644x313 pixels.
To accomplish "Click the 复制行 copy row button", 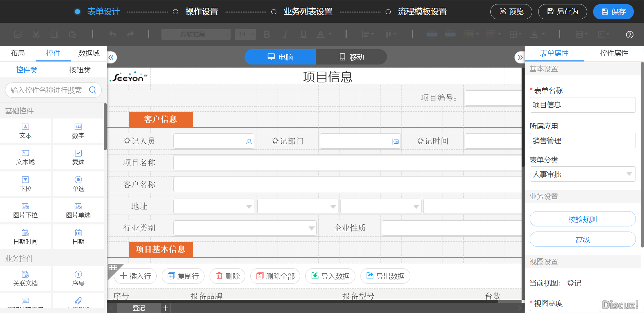I will click(x=183, y=276).
